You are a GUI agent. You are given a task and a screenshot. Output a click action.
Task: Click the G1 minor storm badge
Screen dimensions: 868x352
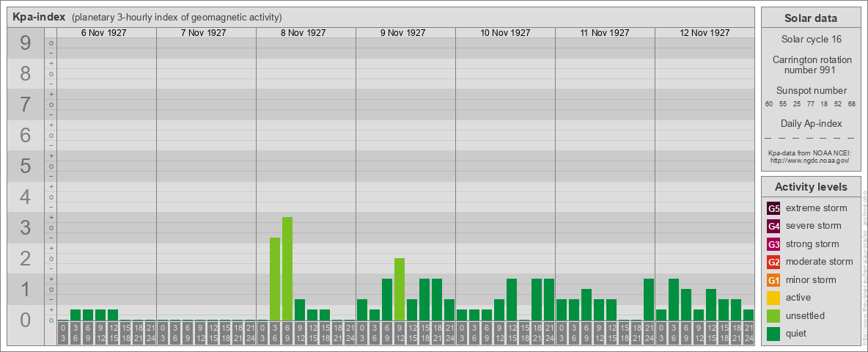(774, 280)
